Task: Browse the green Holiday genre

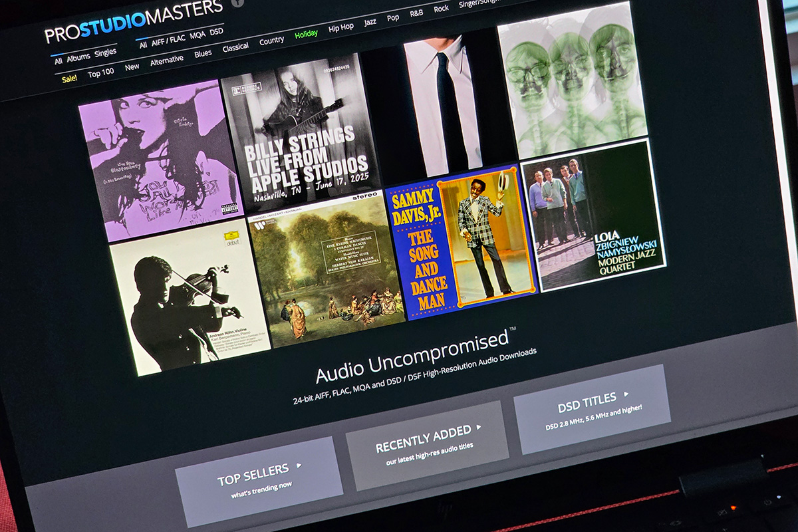Action: pyautogui.click(x=306, y=33)
